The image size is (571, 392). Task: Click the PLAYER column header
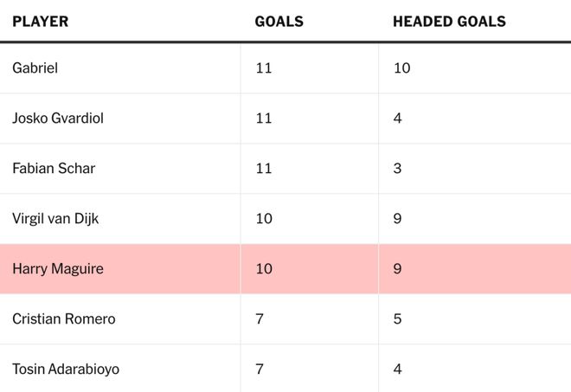coord(40,22)
